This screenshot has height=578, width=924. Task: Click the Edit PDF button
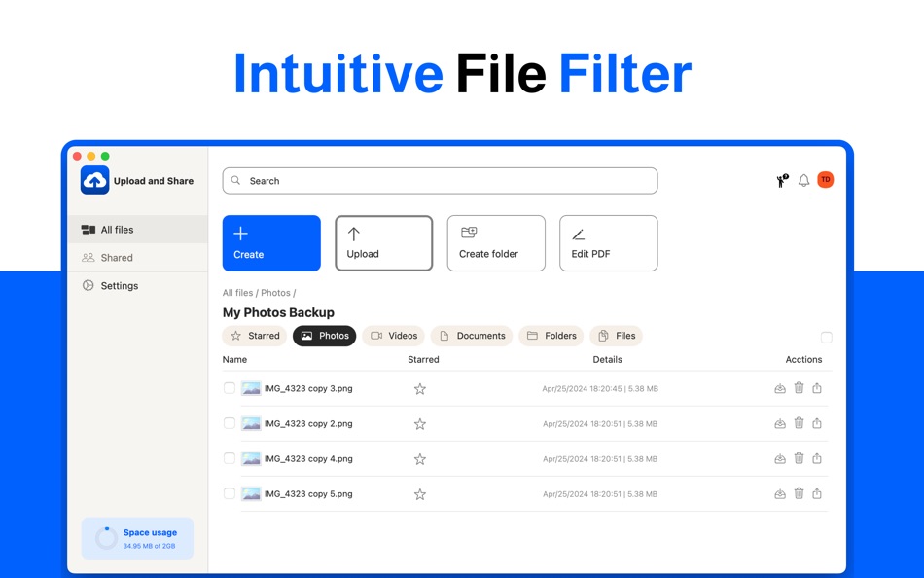(609, 243)
